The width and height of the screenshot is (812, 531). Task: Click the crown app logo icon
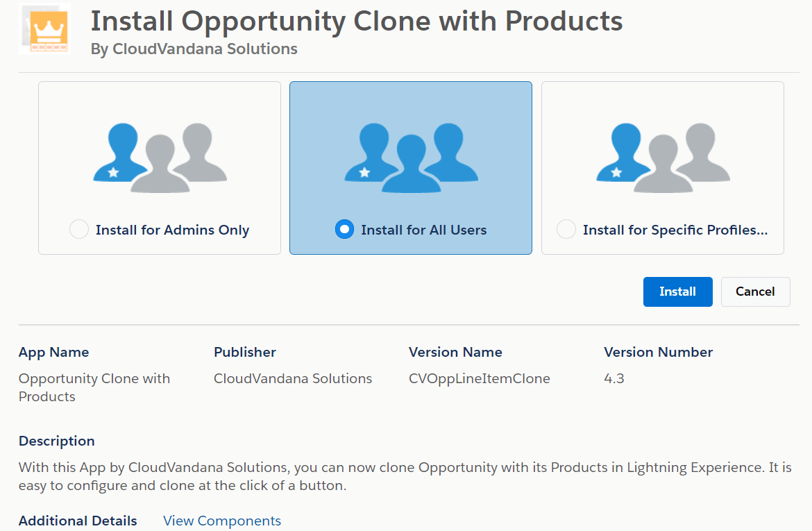click(x=45, y=30)
